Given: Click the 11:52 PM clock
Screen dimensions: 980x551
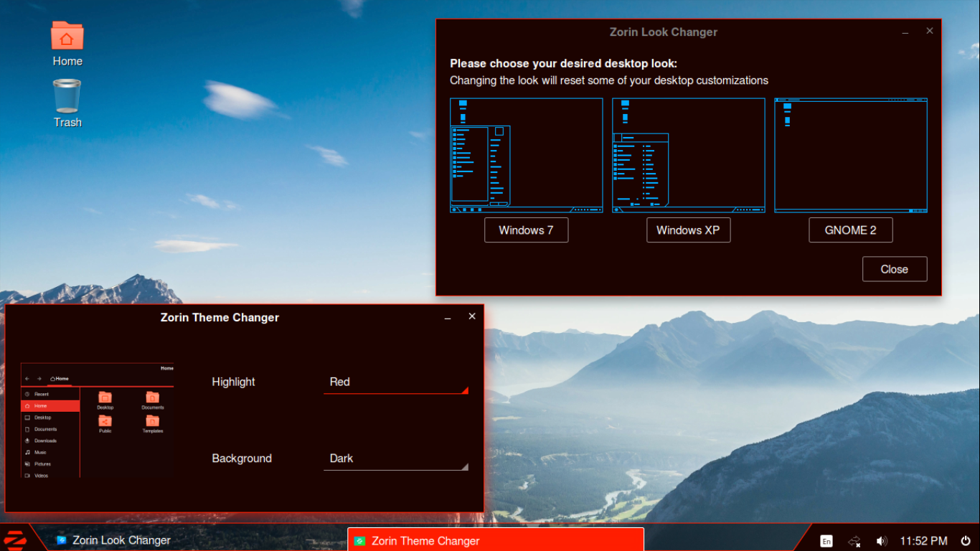Looking at the screenshot, I should pos(924,541).
